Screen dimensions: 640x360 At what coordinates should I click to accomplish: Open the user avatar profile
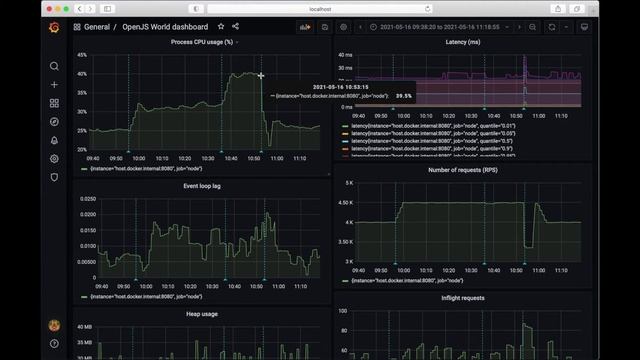click(x=54, y=325)
